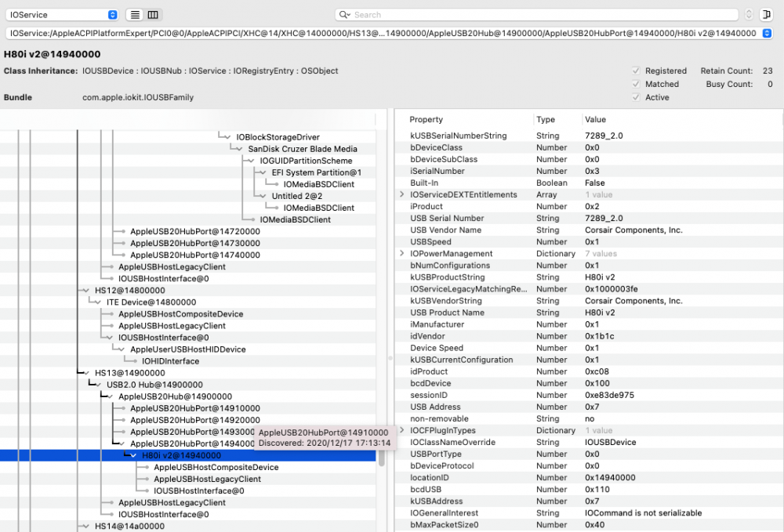
Task: Toggle the Active checkbox
Action: [636, 97]
